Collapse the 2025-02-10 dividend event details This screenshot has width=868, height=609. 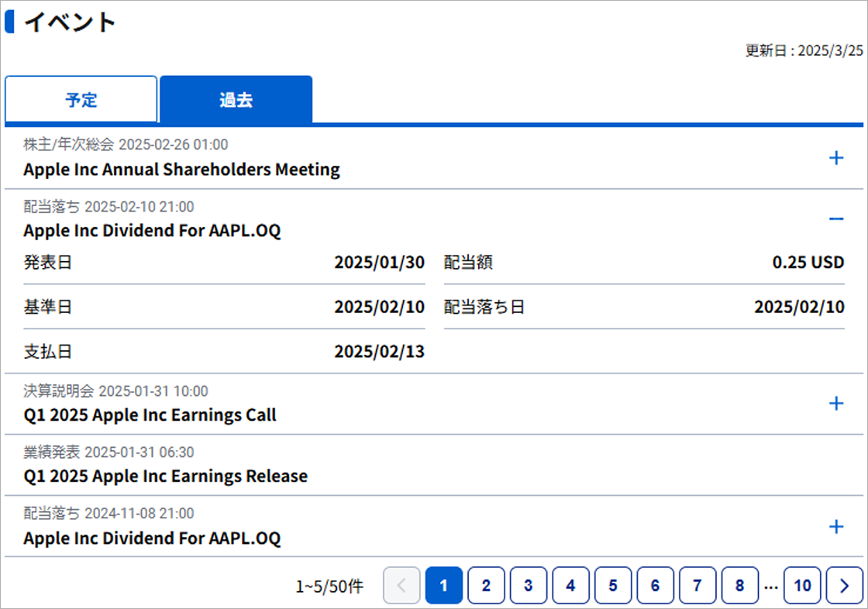click(836, 219)
